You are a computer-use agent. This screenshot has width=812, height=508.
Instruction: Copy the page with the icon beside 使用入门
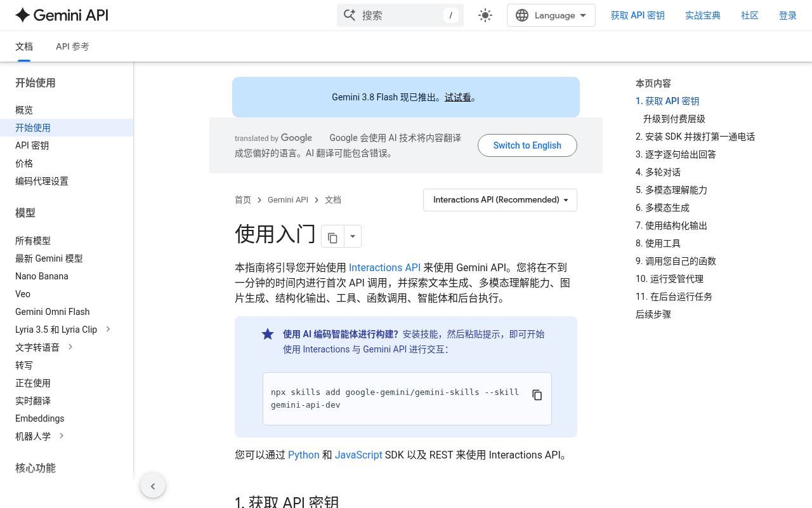pyautogui.click(x=332, y=237)
